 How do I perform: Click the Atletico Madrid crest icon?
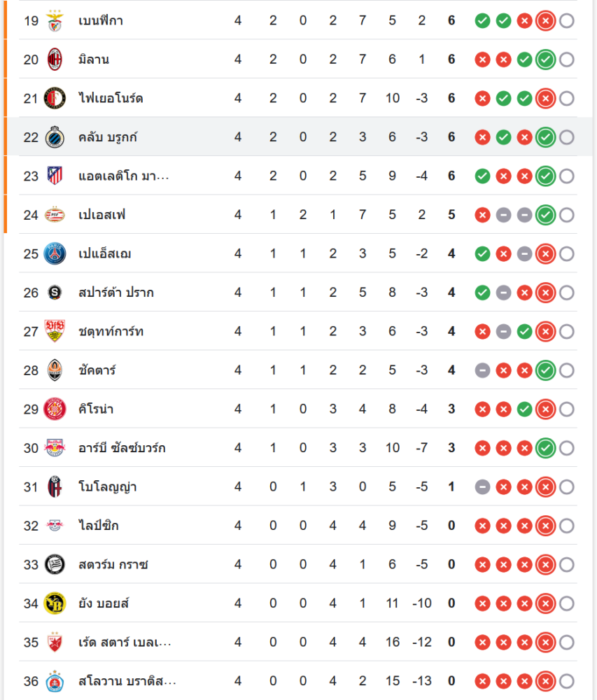tap(55, 176)
